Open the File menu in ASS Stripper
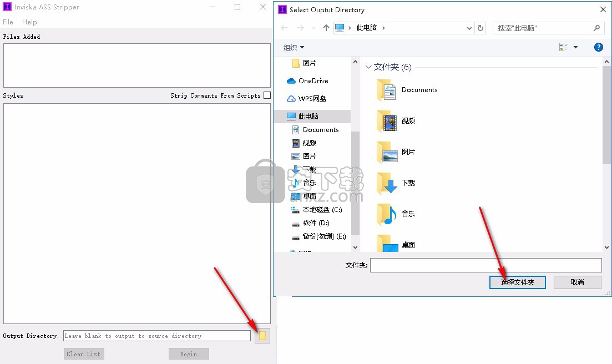612x364 pixels. (x=8, y=22)
